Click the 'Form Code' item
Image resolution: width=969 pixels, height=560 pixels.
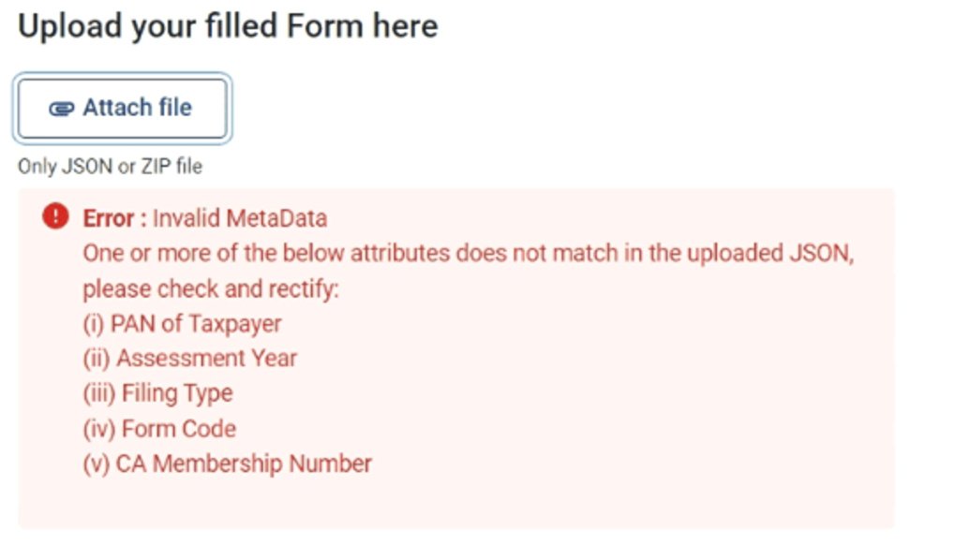click(159, 429)
